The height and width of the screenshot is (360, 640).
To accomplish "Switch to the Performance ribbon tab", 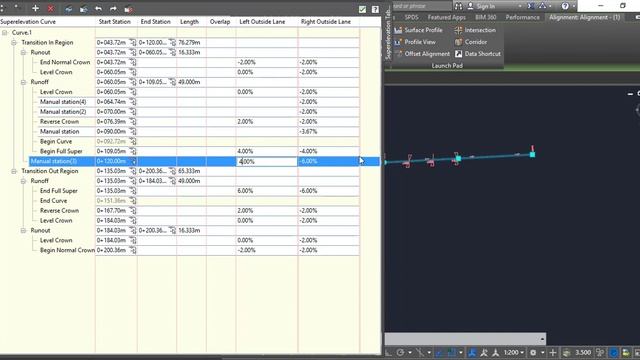I will (x=522, y=17).
